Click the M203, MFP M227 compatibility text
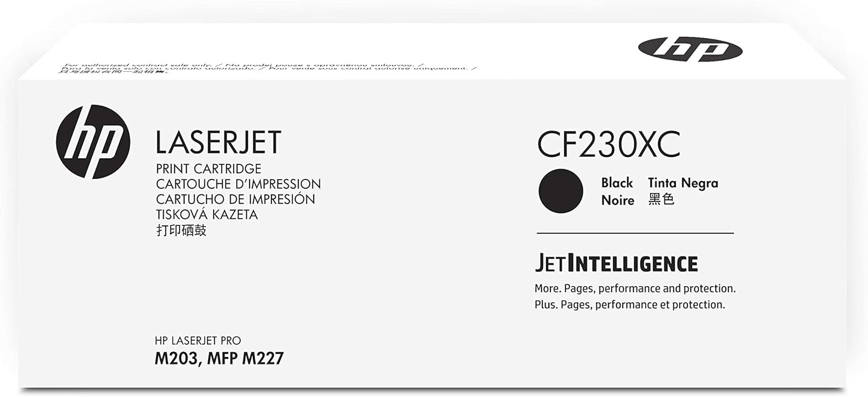This screenshot has height=397, width=868. (x=219, y=359)
